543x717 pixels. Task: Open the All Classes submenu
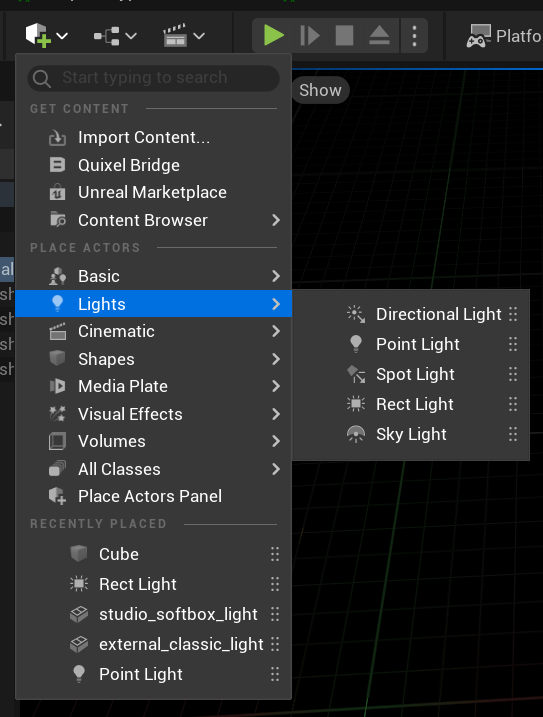point(154,469)
